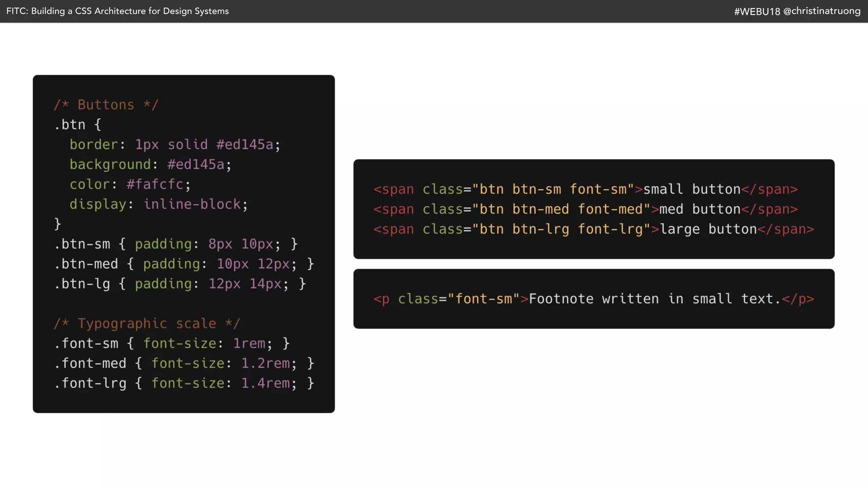
Task: Click the inline-block display value
Action: [192, 204]
